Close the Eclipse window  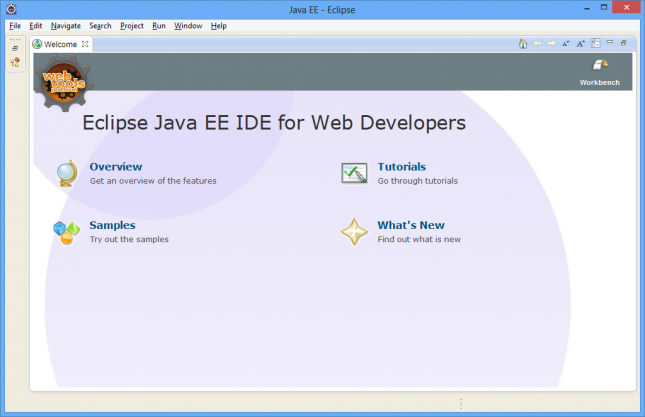pyautogui.click(x=626, y=7)
